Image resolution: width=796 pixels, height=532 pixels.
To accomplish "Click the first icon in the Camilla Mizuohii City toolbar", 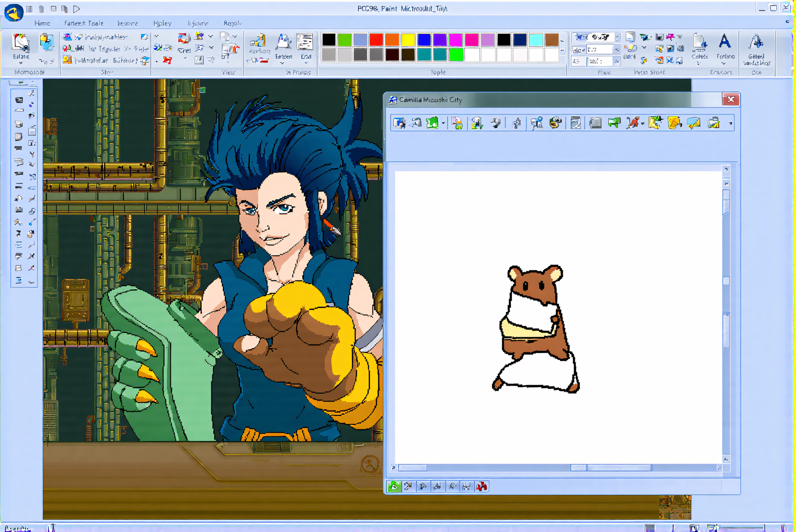I will point(399,123).
